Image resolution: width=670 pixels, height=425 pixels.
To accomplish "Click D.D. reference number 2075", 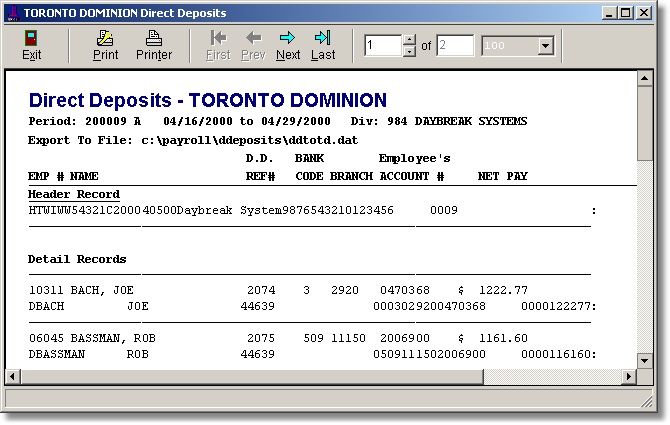I will (x=261, y=338).
